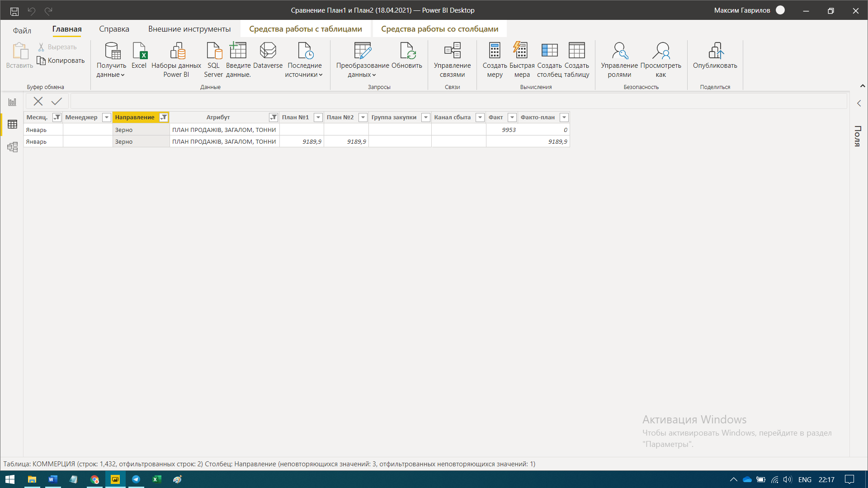Click into the formula bar field
Screen dimensions: 868x488
458,102
